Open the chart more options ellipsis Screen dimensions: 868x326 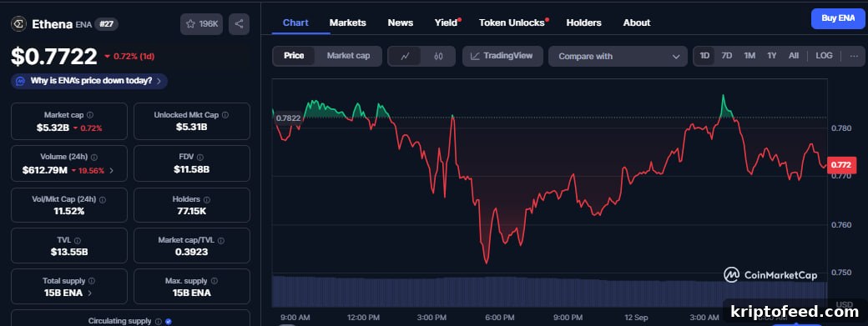coord(854,56)
